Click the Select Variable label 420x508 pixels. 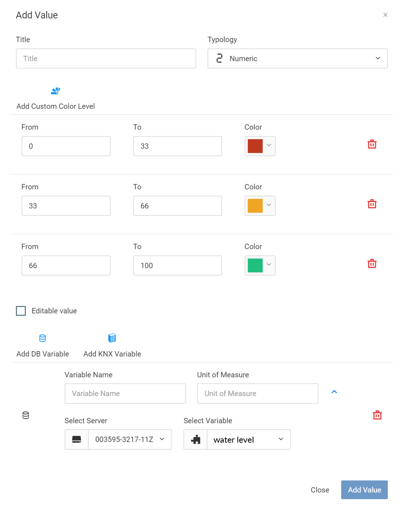(208, 421)
